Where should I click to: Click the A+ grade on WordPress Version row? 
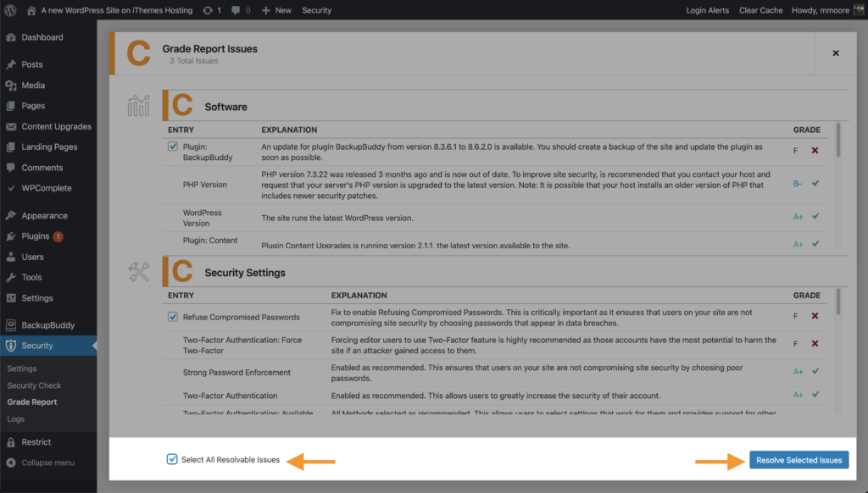[798, 217]
